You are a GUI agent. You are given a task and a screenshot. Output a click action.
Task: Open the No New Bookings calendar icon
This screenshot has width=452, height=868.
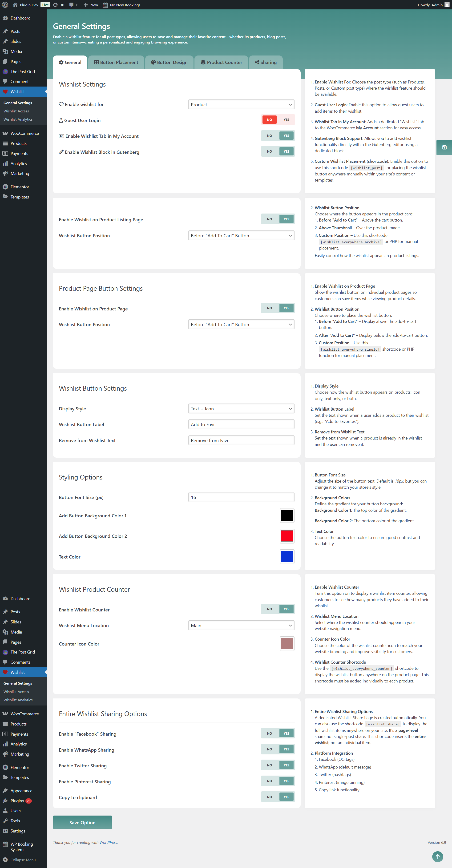point(105,5)
